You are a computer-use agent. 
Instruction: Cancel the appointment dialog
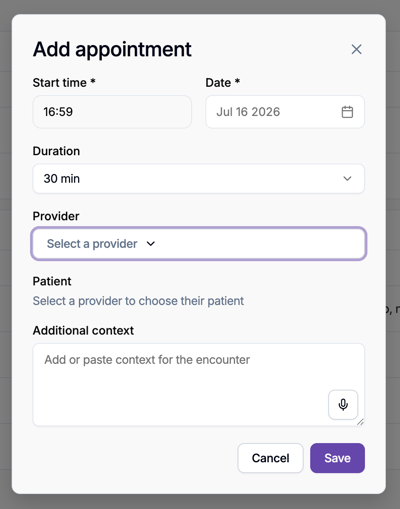[270, 458]
